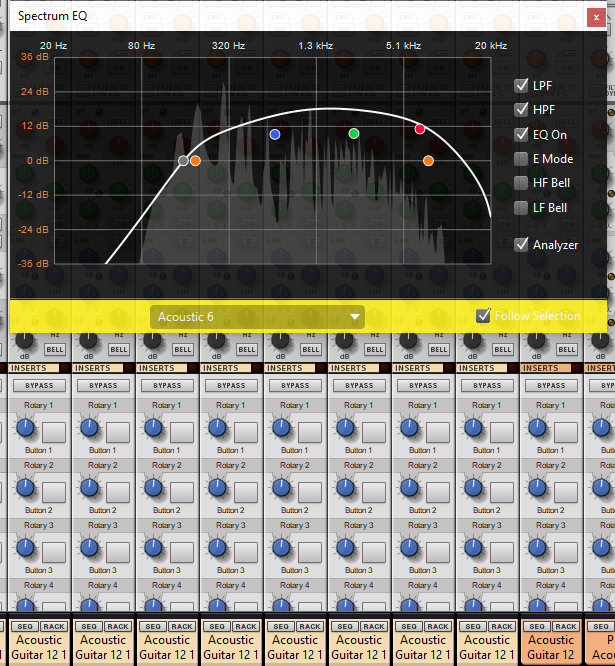The height and width of the screenshot is (666, 615).
Task: Hide the spectrum Analyzer display
Action: point(521,244)
